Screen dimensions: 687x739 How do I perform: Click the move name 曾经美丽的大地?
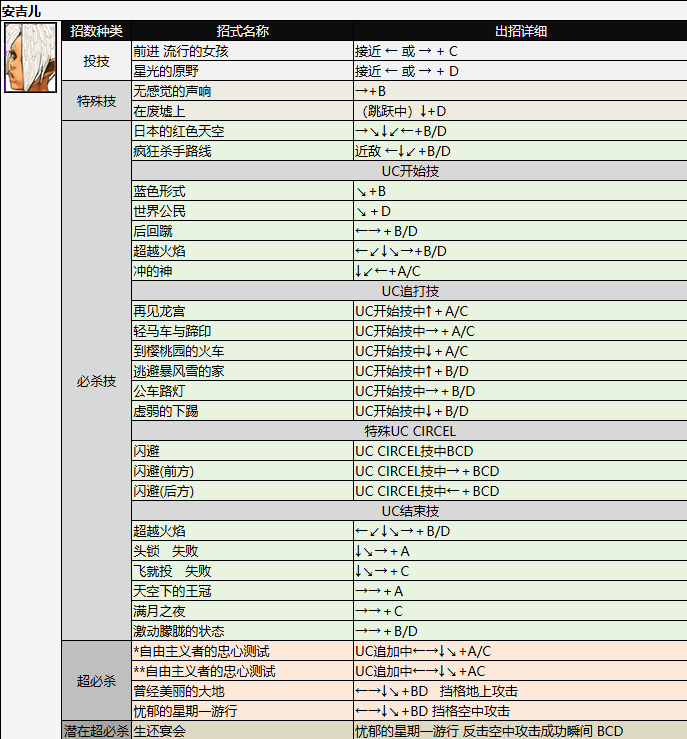(179, 691)
